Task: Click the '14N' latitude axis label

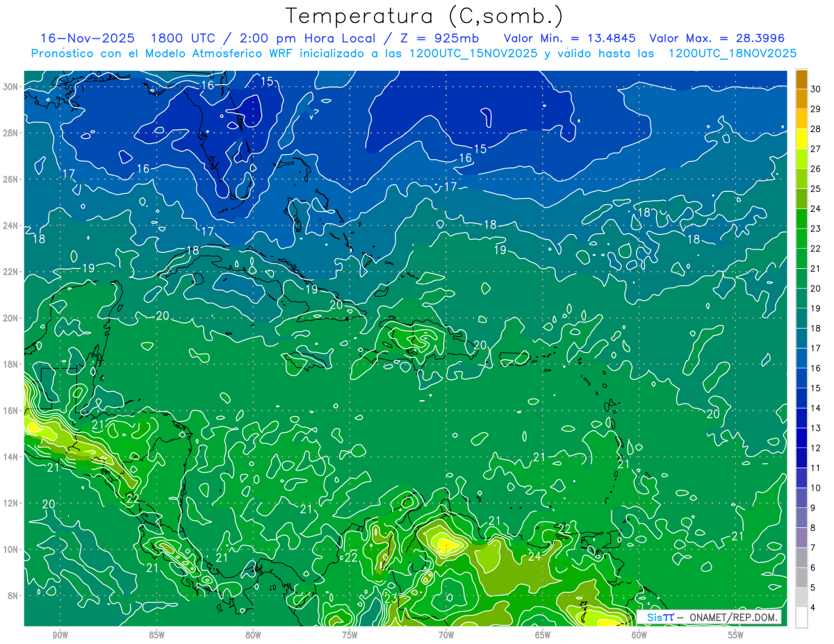Action: [x=12, y=457]
